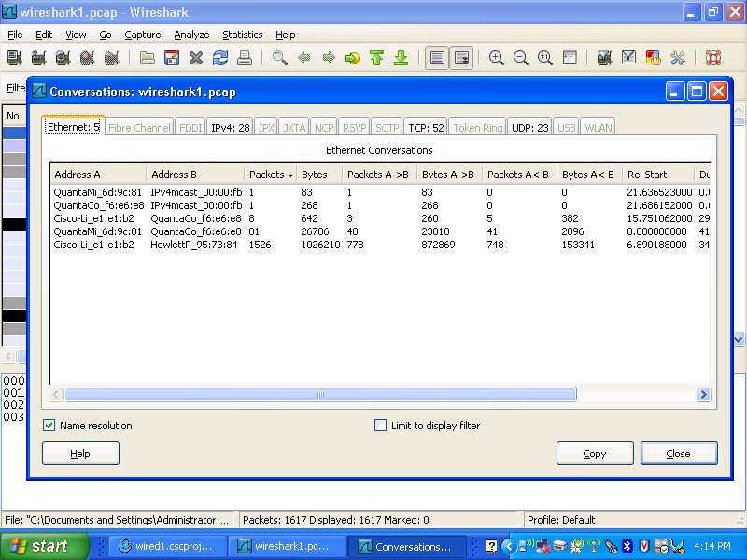
Task: Click the Go to first packet icon
Action: (377, 58)
